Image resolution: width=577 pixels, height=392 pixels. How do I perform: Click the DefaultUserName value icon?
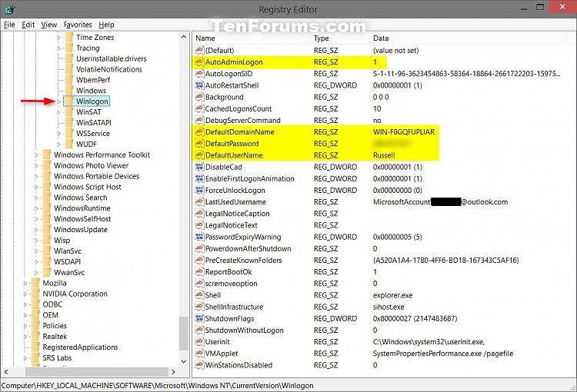199,155
